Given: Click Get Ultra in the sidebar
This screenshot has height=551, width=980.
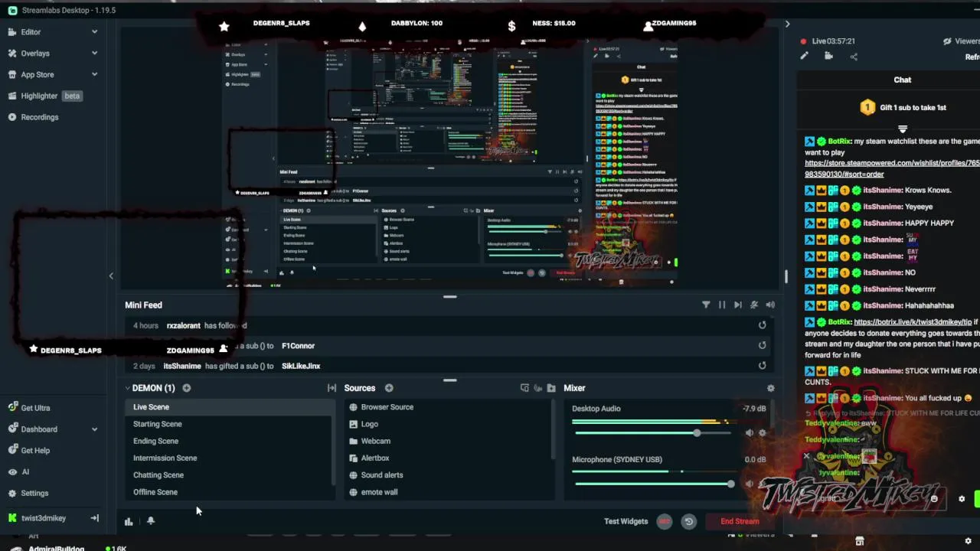Looking at the screenshot, I should (x=35, y=408).
